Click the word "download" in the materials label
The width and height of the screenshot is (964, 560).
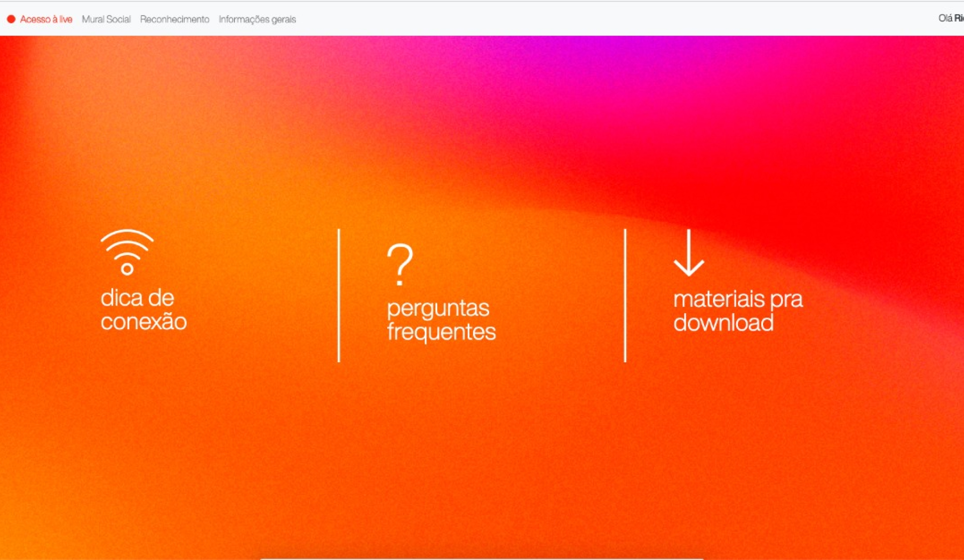(723, 323)
